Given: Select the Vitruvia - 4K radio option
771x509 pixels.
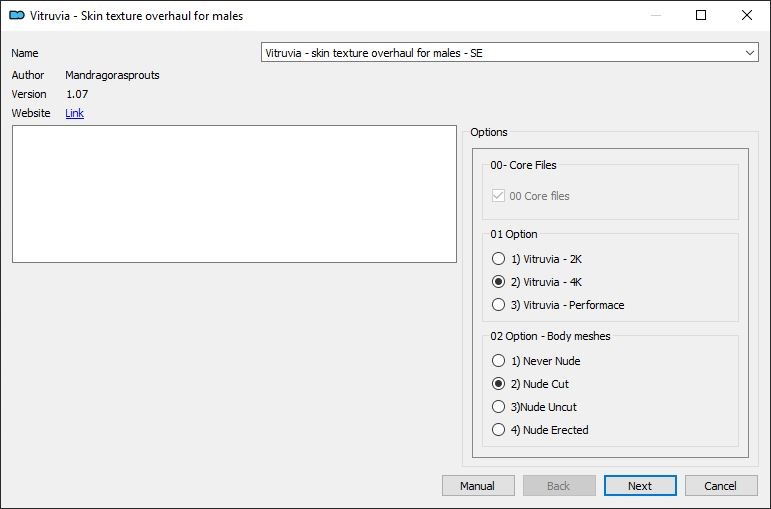Looking at the screenshot, I should [x=498, y=282].
